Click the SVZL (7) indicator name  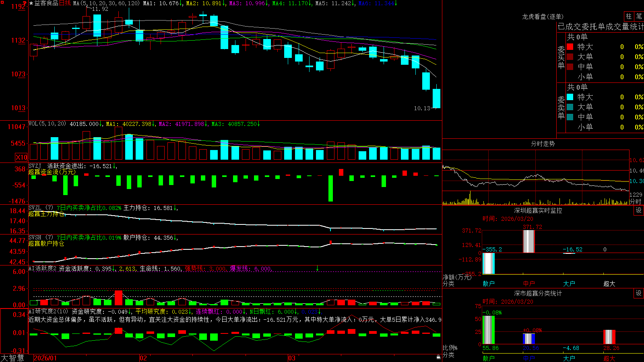(41, 208)
